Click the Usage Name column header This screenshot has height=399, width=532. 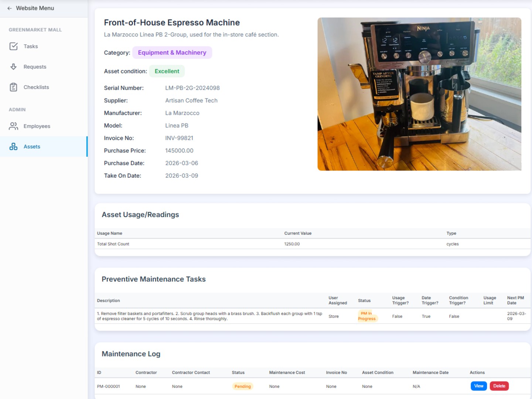tap(109, 233)
